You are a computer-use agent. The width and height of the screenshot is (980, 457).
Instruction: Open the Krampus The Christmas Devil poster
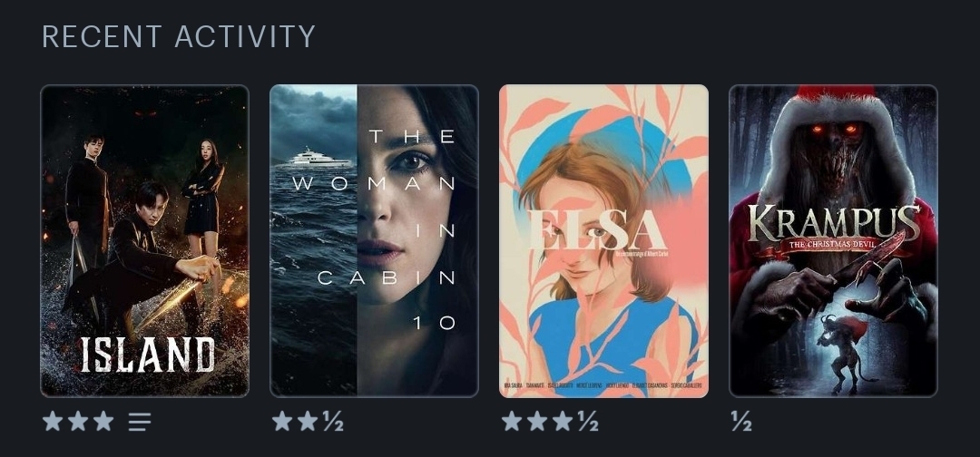click(x=833, y=240)
